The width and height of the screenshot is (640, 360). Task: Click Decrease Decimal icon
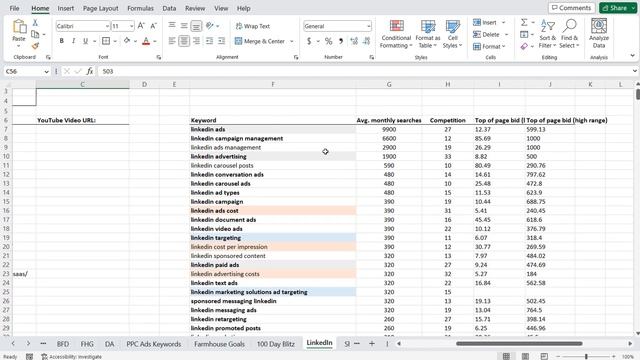click(x=366, y=41)
